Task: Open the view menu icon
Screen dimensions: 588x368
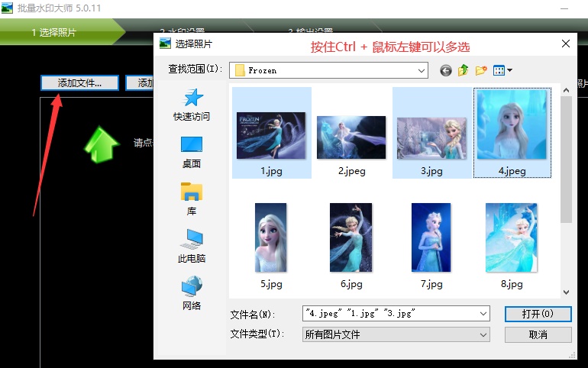Action: [502, 70]
